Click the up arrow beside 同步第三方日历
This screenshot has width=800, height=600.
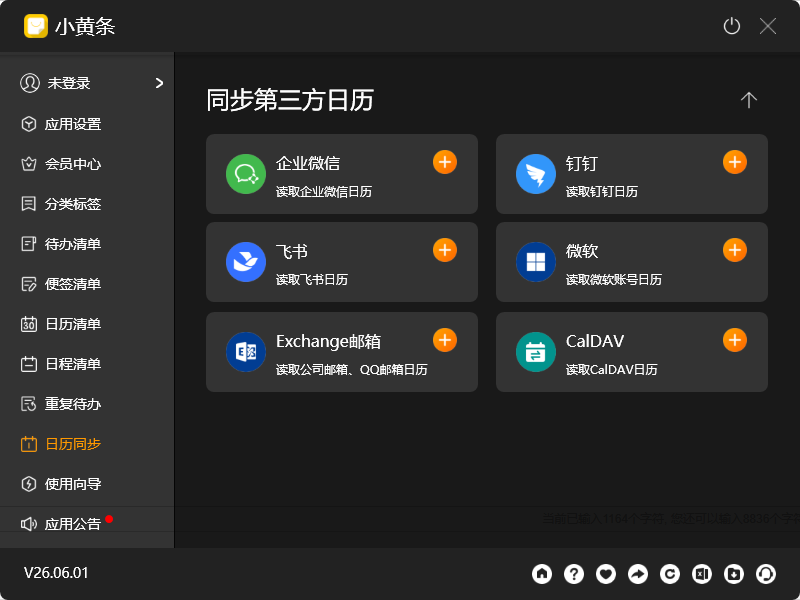pyautogui.click(x=748, y=100)
